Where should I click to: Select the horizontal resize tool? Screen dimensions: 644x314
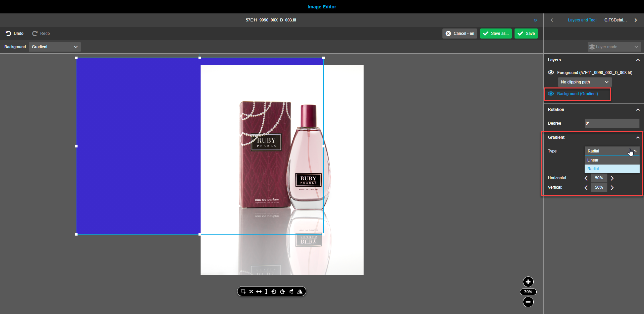coord(259,291)
